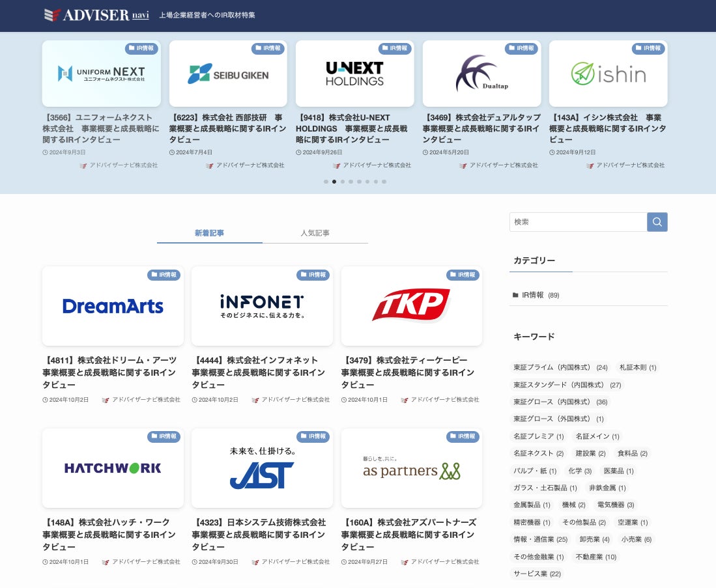Screen dimensions: 716x588
Task: Click IR情報 tag on U-NEXT HOLDINGS card
Action: pyautogui.click(x=395, y=48)
